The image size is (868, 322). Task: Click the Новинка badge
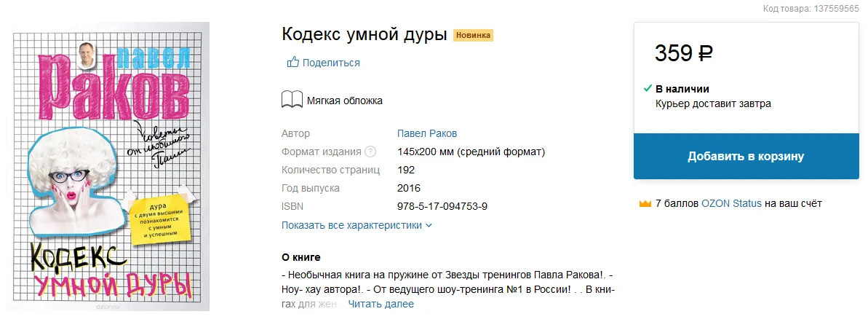pyautogui.click(x=474, y=35)
